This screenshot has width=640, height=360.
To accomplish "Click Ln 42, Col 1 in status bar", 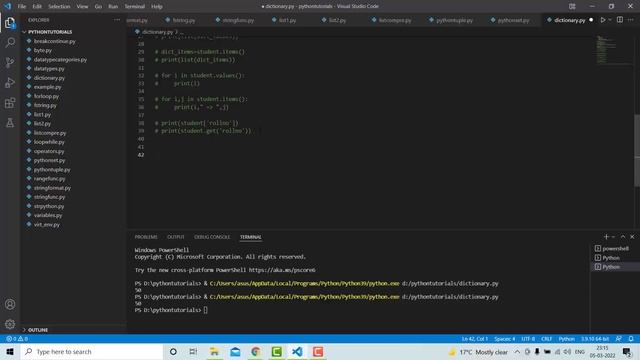I will coord(475,339).
